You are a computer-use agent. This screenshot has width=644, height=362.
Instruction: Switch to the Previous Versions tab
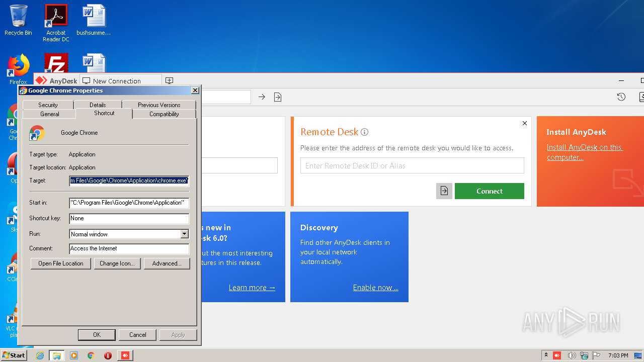pos(159,105)
